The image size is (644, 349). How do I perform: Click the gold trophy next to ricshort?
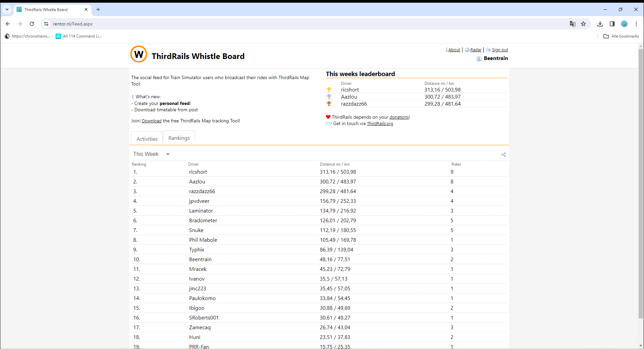point(329,90)
